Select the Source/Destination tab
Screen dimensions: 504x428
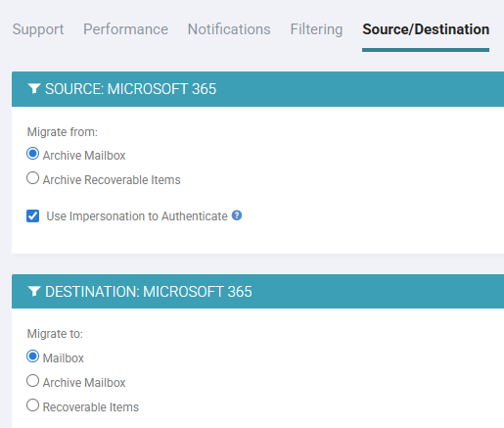426,29
